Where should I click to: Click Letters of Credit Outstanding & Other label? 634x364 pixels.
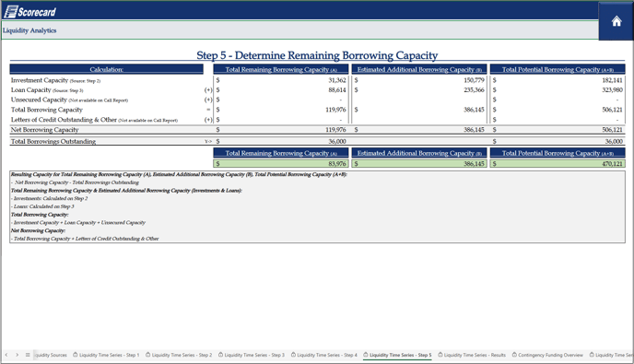click(x=94, y=120)
